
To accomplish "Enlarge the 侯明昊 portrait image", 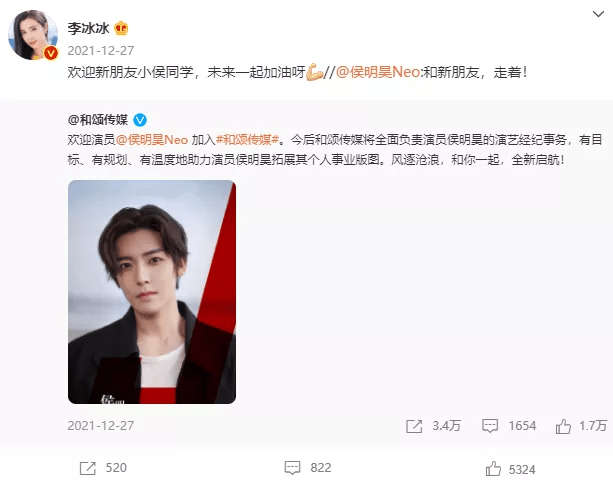I will (152, 292).
